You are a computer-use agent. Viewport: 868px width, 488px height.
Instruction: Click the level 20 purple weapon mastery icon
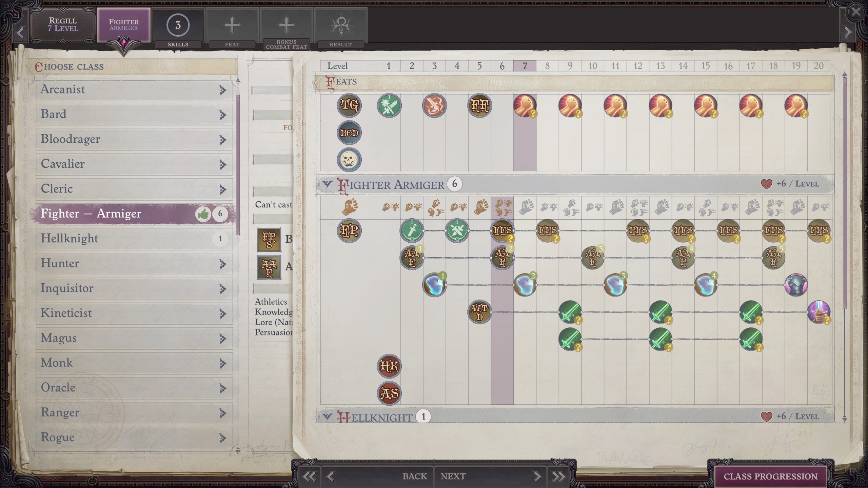click(818, 312)
